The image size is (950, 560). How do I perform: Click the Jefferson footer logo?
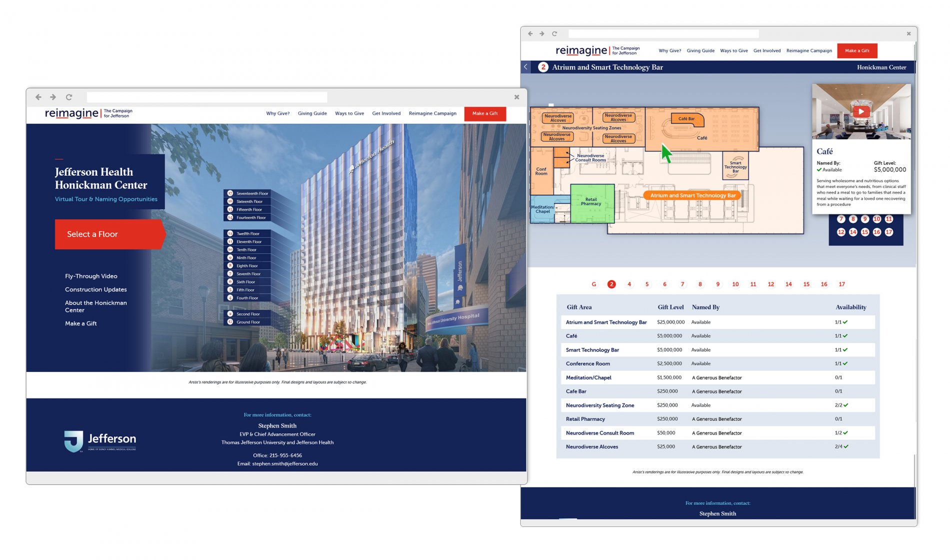(100, 440)
